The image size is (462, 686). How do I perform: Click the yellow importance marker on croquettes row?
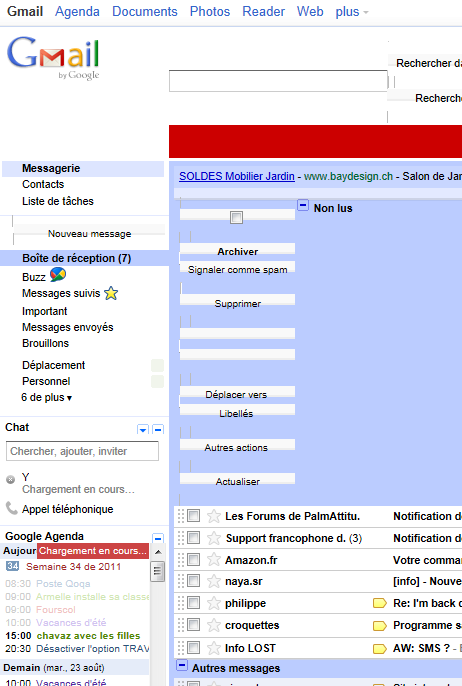click(379, 626)
